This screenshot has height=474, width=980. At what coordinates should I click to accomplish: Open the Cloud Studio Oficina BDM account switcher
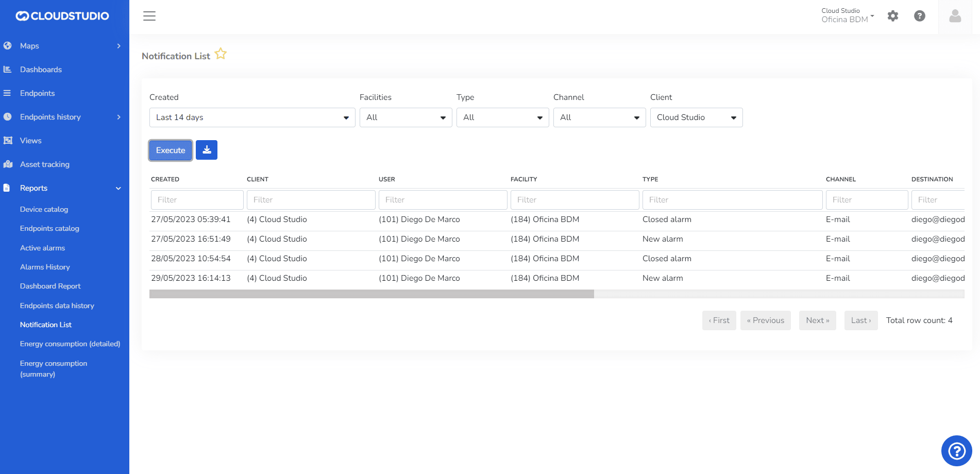coord(848,15)
